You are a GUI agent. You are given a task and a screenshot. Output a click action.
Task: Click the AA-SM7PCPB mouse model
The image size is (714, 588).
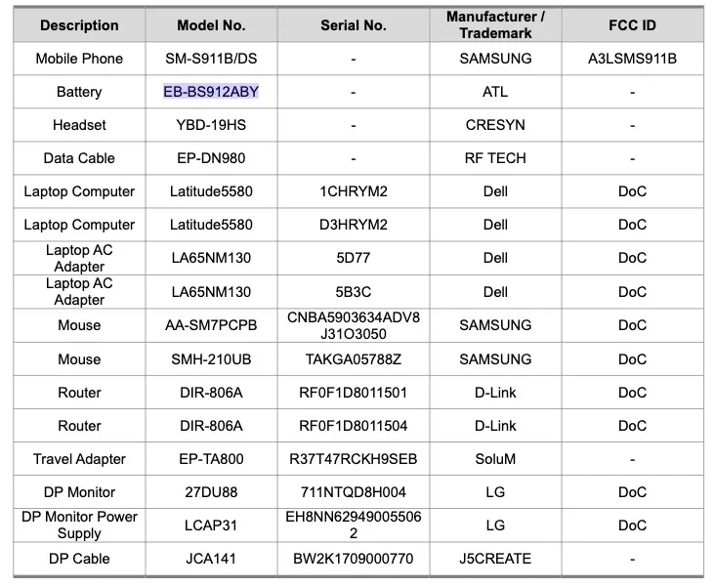[x=211, y=325]
